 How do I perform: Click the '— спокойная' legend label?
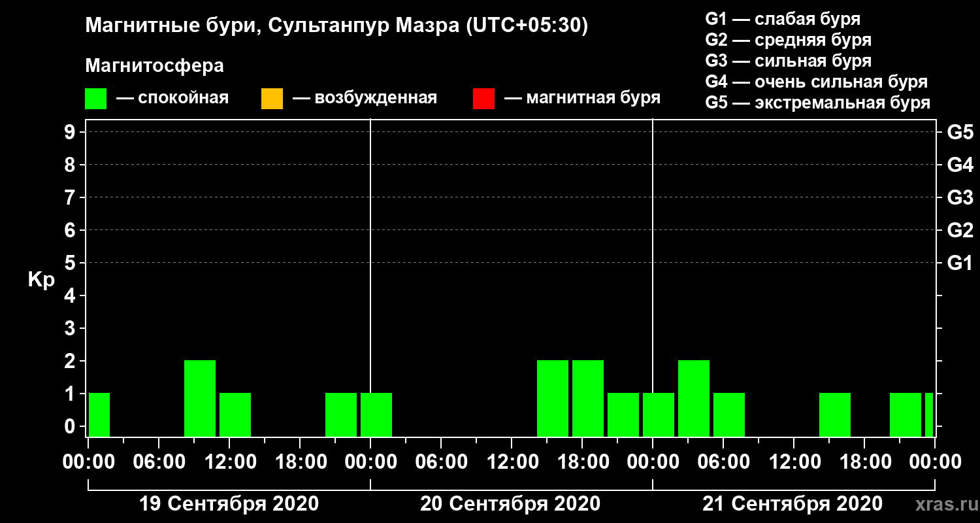click(x=172, y=98)
